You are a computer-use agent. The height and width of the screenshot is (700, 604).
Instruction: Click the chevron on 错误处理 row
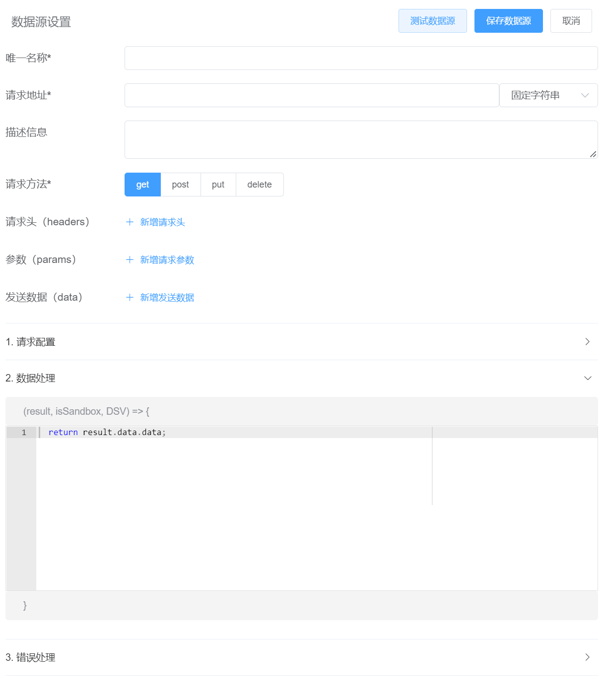pos(588,657)
